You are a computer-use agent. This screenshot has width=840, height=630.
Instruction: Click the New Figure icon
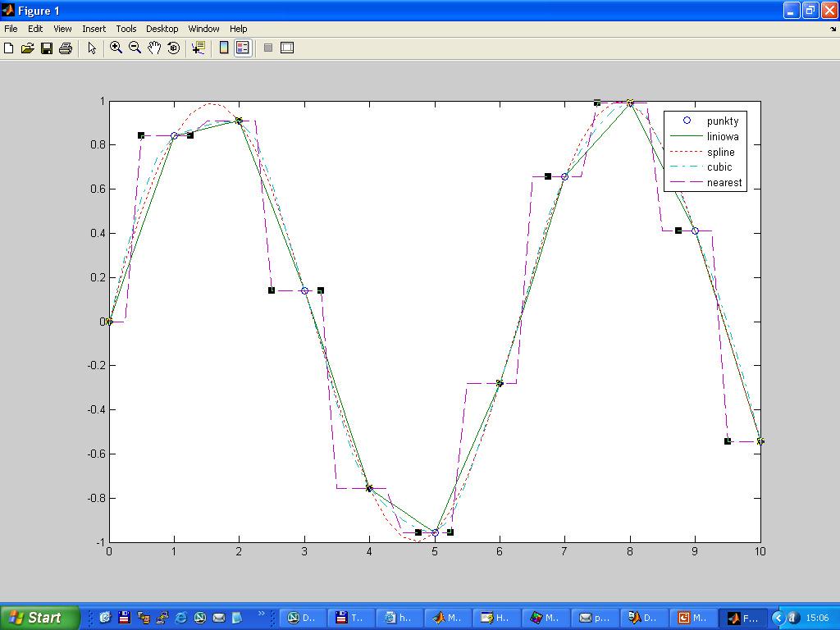tap(8, 48)
